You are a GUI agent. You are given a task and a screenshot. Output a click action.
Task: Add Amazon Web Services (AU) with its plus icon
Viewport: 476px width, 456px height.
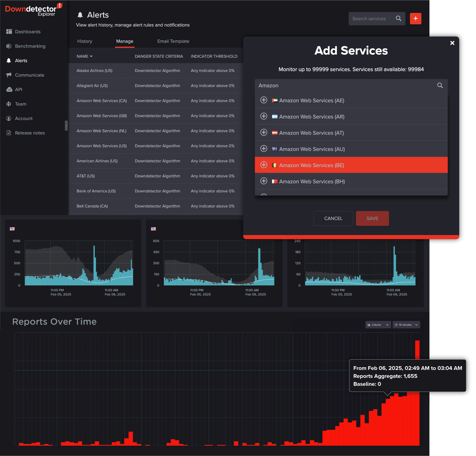(x=264, y=149)
